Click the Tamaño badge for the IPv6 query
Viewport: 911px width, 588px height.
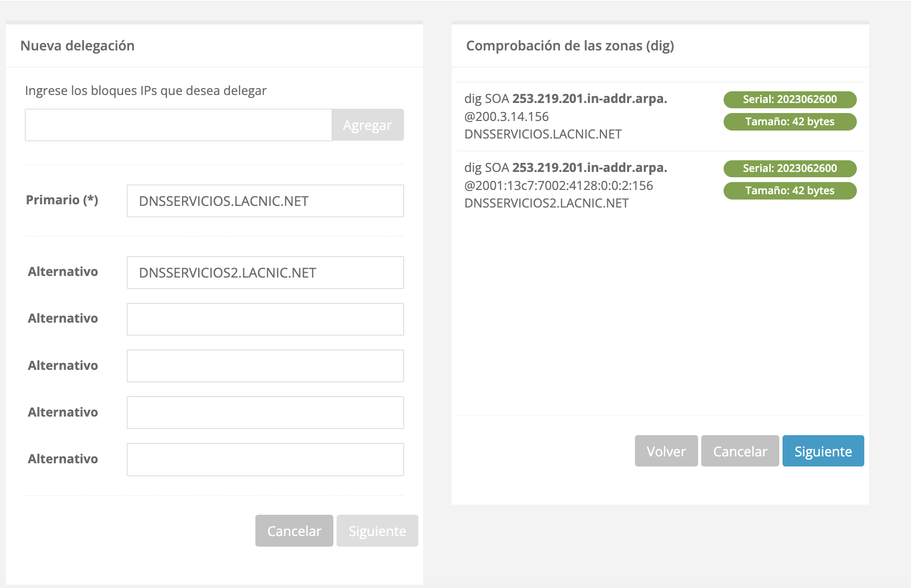[789, 191]
